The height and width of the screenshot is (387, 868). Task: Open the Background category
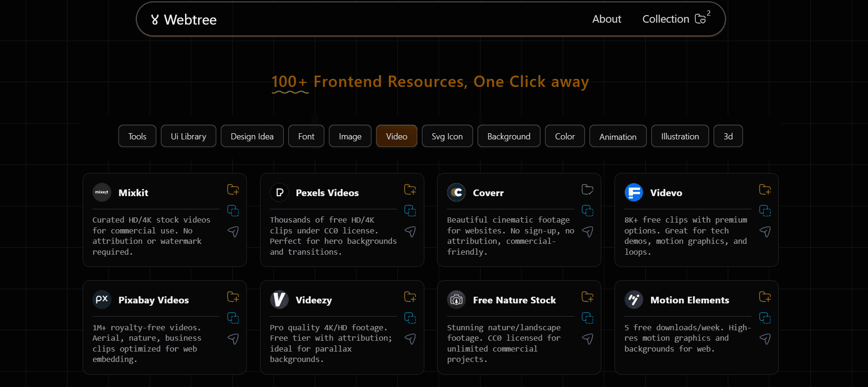pos(509,136)
